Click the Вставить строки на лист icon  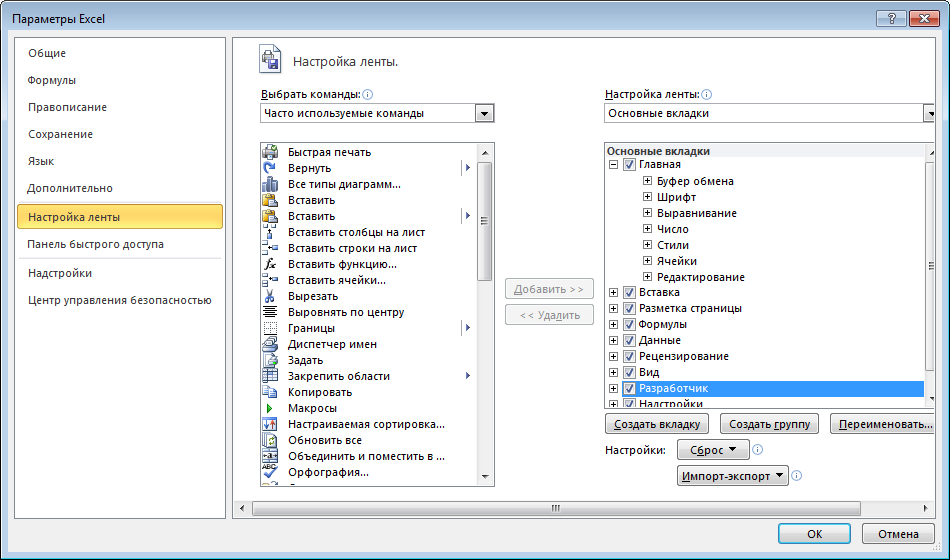(270, 248)
